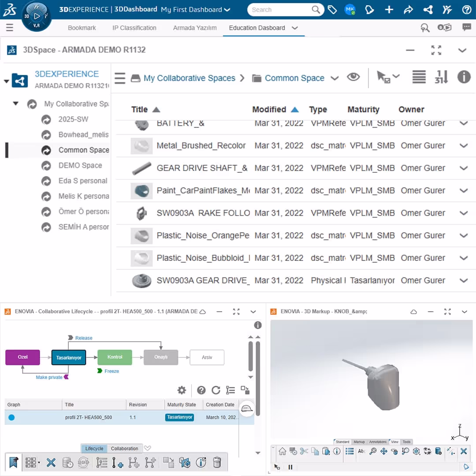The height and width of the screenshot is (476, 476).
Task: Select the Markup tab in 3D Markup
Action: pyautogui.click(x=359, y=442)
